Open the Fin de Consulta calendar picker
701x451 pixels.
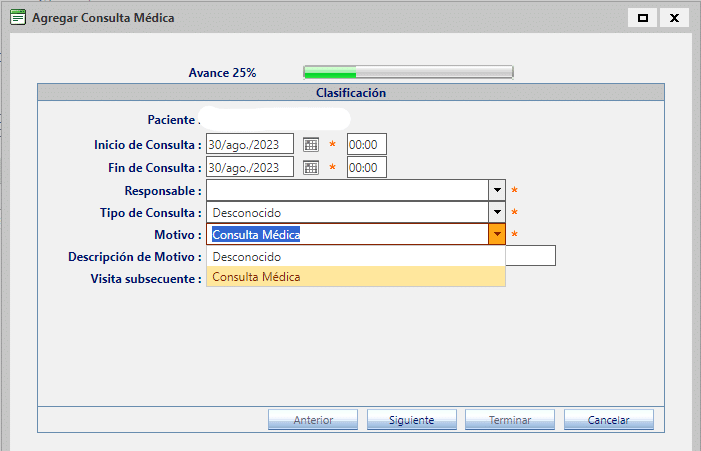[310, 168]
